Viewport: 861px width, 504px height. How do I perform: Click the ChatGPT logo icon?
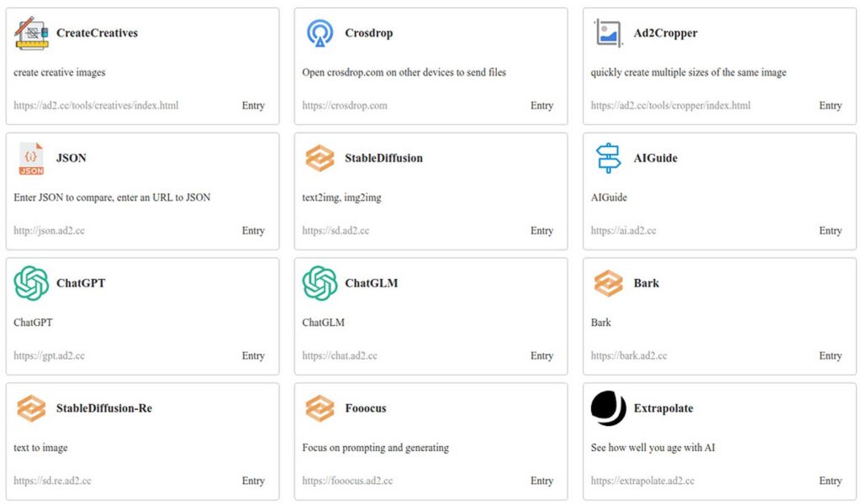[30, 283]
